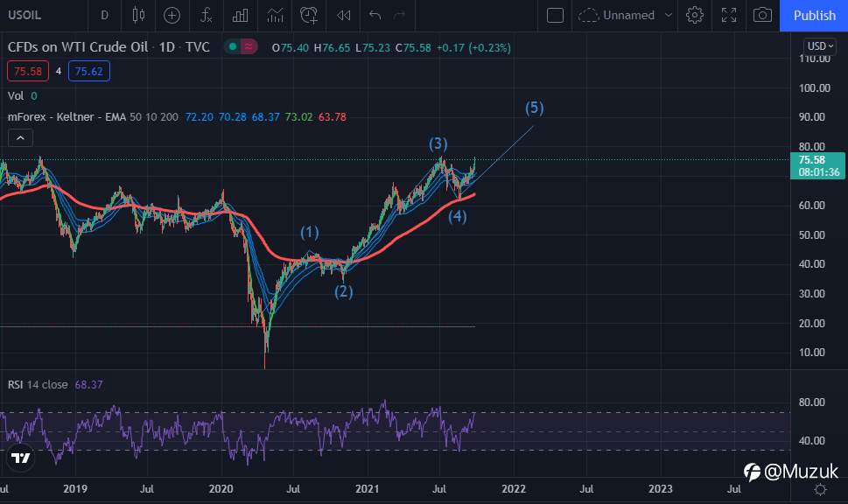Open indicator templates icon
848x504 pixels.
pyautogui.click(x=275, y=15)
